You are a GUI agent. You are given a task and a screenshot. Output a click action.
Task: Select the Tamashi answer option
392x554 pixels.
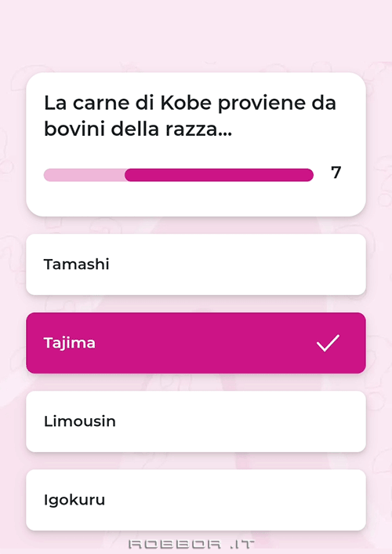tap(196, 264)
